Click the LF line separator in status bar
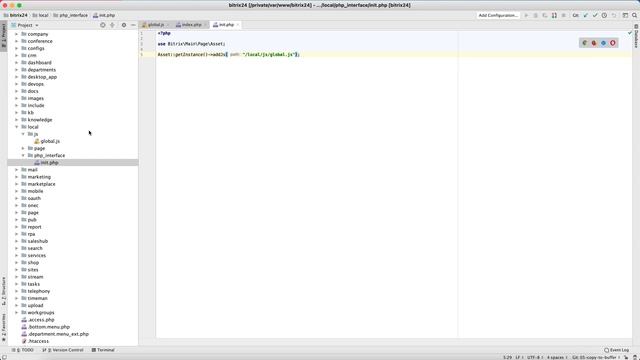640x360 pixels. coord(518,358)
